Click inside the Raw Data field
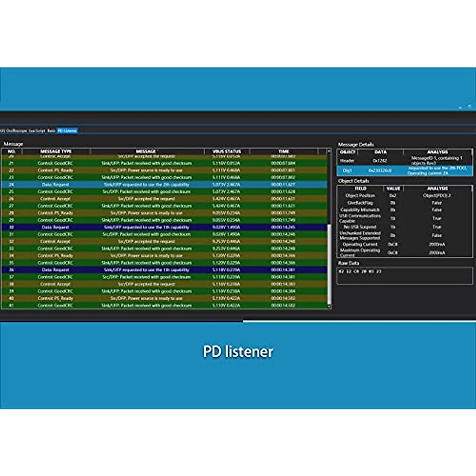The height and width of the screenshot is (476, 476). (x=405, y=275)
